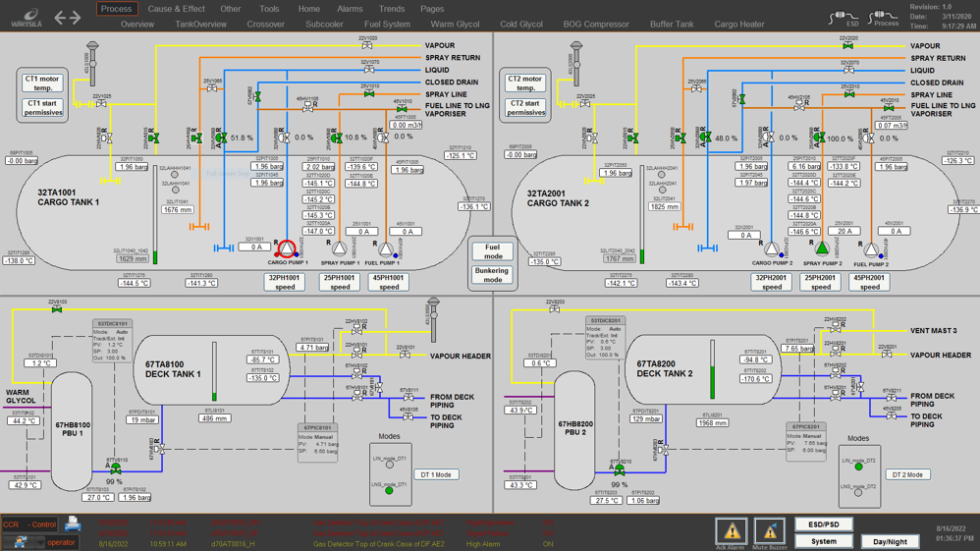The image size is (980, 551).
Task: Open the Alarms menu
Action: 350,9
